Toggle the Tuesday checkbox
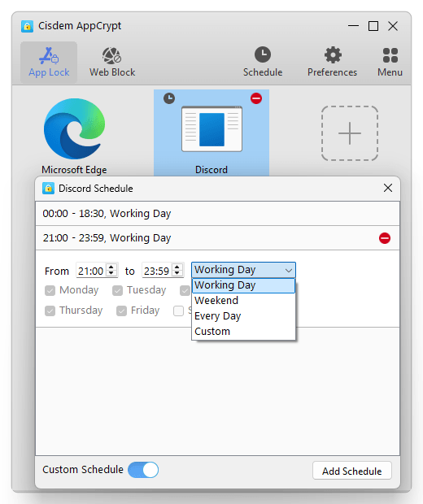Image resolution: width=423 pixels, height=504 pixels. [117, 290]
